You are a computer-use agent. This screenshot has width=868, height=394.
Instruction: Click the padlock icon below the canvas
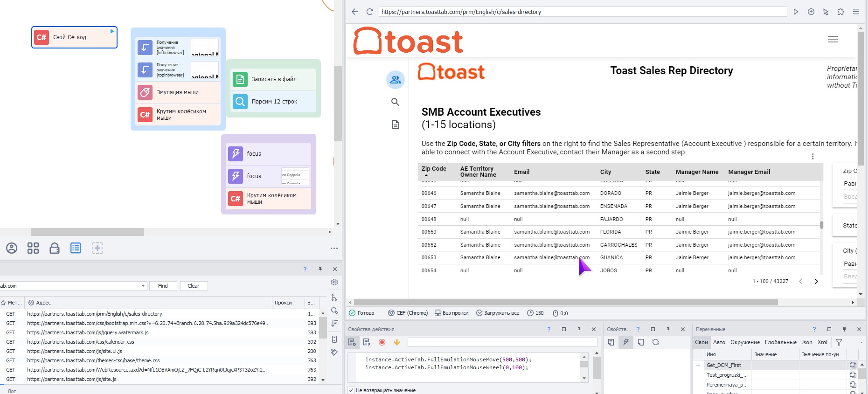point(55,248)
